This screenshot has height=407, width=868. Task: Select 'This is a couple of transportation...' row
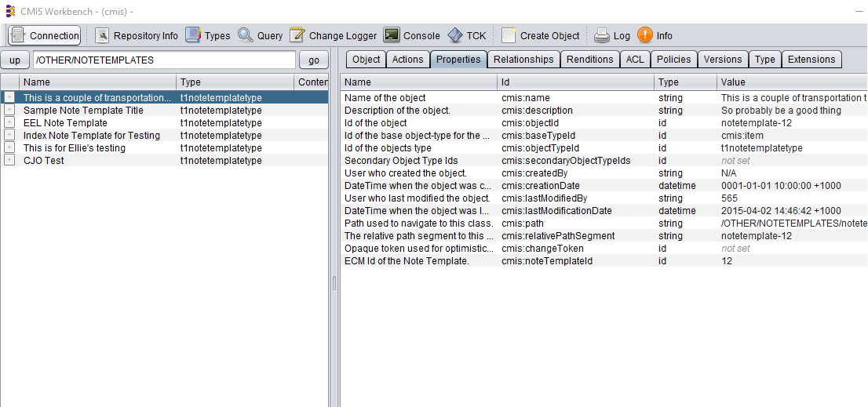coord(164,97)
